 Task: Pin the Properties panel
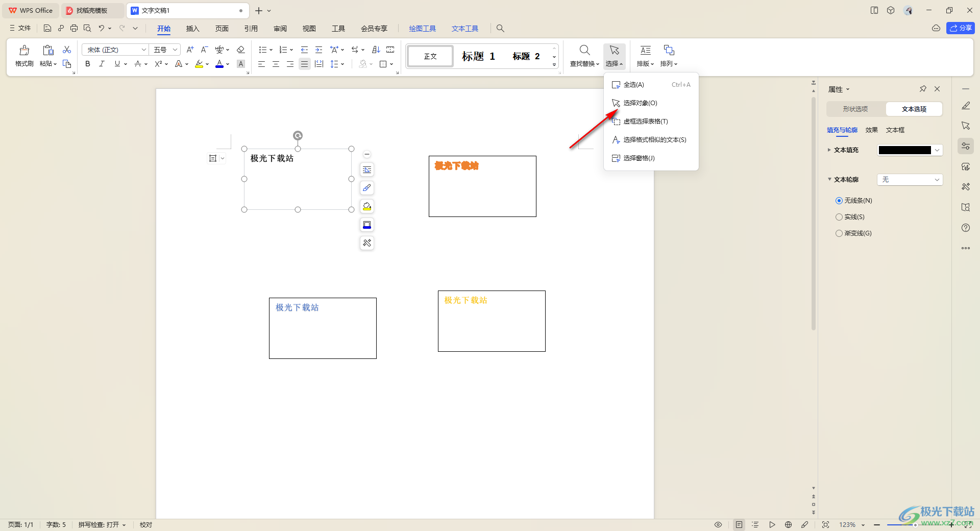(923, 89)
